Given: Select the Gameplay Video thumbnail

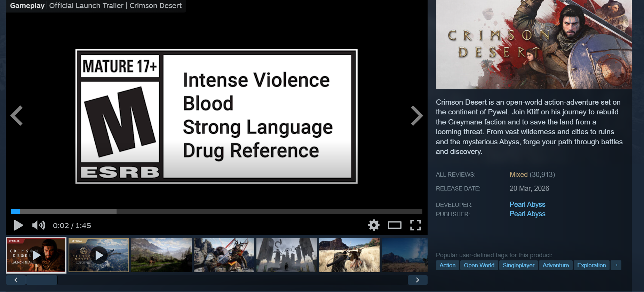Looking at the screenshot, I should point(99,255).
